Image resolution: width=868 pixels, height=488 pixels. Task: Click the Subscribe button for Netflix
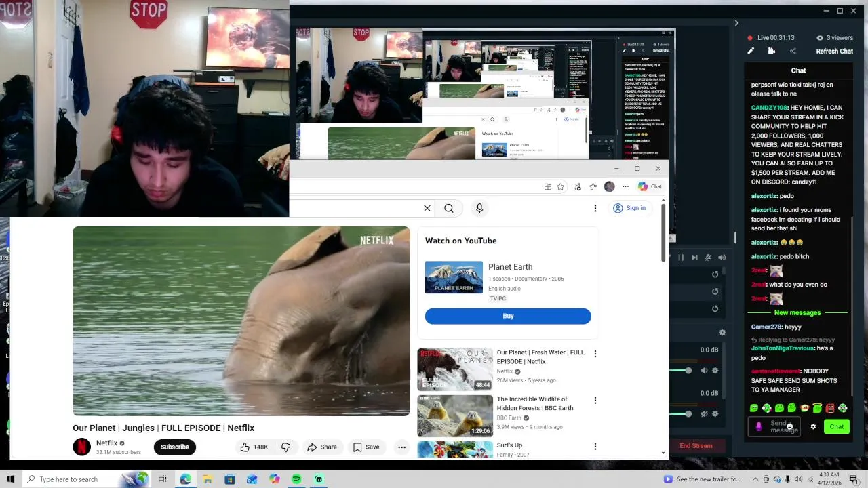[175, 447]
